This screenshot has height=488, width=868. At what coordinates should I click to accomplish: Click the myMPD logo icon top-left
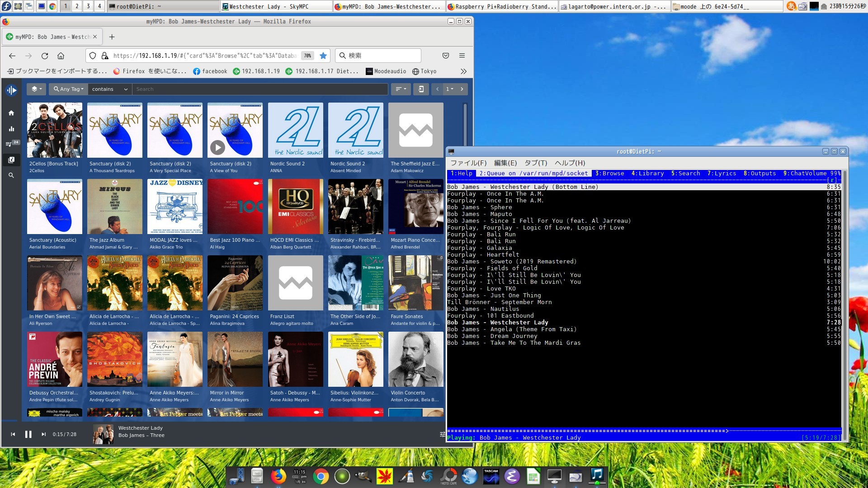pos(12,90)
